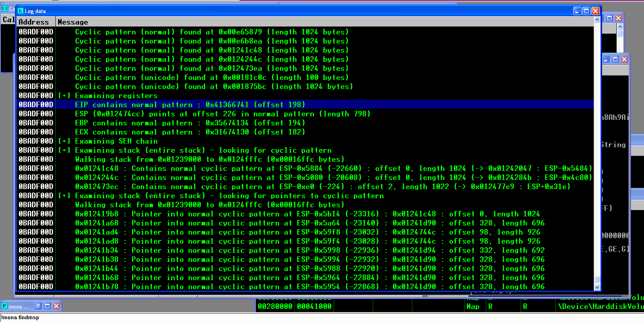
Task: Maximize the minimized mona window
Action: (47, 306)
